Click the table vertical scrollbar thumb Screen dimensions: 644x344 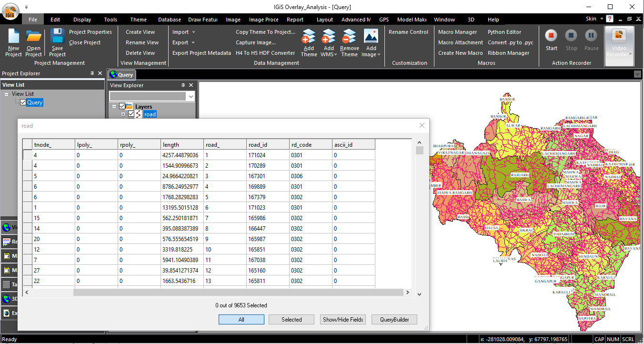point(420,151)
